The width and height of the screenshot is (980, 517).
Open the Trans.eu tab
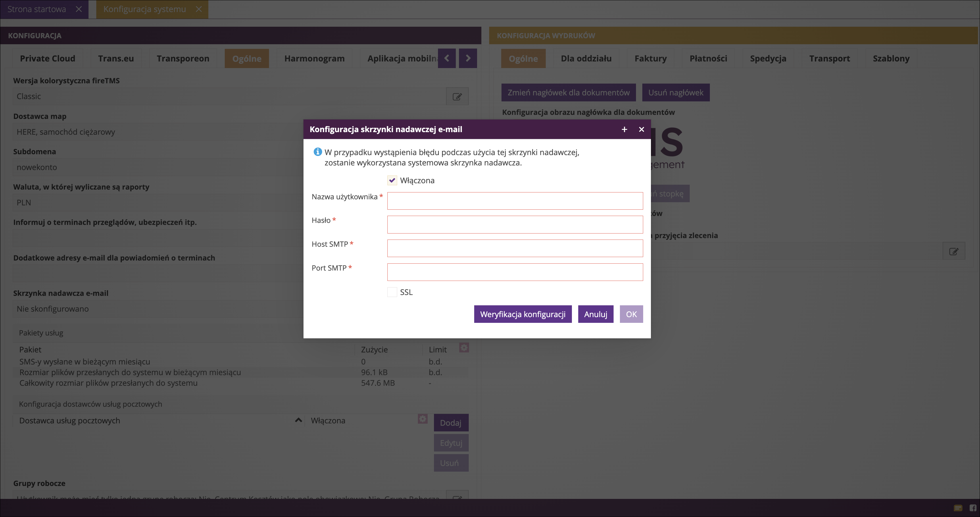tap(116, 59)
